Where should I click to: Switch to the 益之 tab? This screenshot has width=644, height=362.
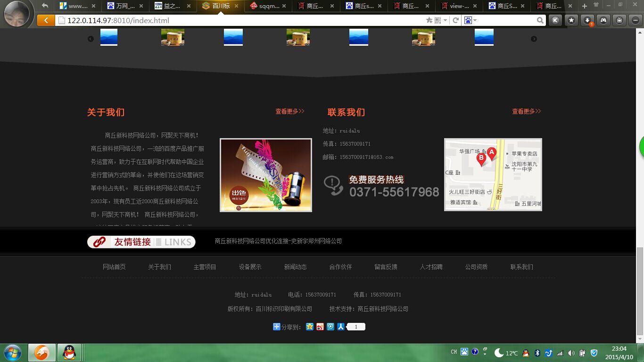coord(173,6)
